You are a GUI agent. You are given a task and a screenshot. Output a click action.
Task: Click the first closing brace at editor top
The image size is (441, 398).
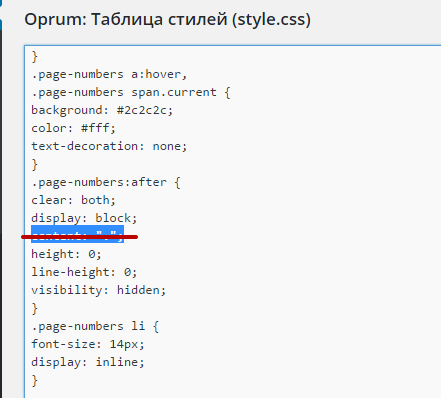pos(35,56)
